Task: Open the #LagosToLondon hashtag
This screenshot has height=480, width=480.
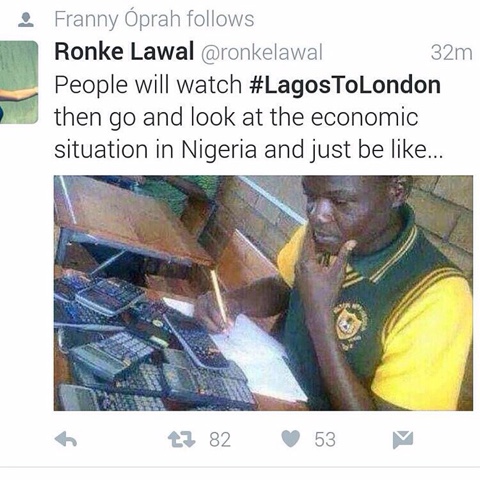Action: coord(345,85)
